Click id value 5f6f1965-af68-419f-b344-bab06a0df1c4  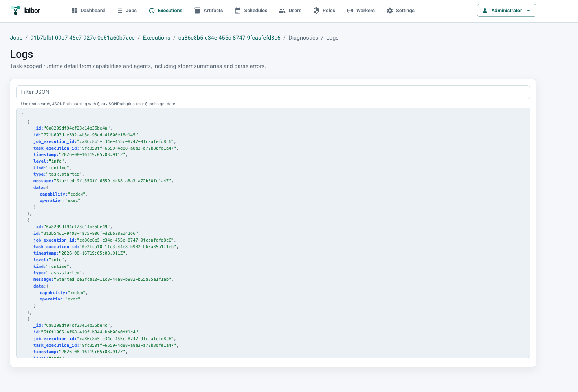(89, 332)
